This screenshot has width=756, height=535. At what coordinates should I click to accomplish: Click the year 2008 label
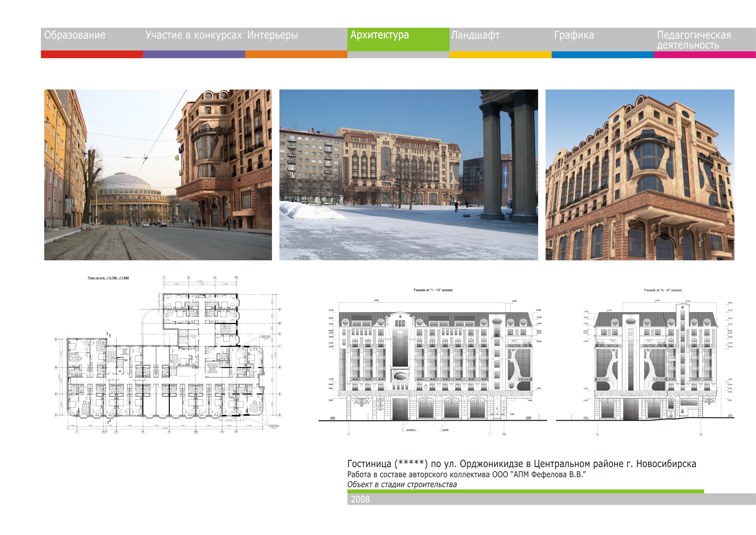[x=360, y=499]
